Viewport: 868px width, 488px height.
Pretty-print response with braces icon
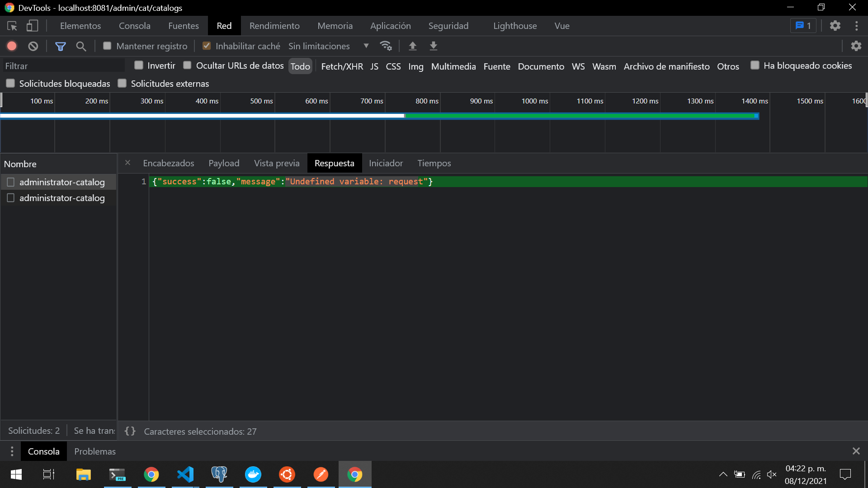[x=130, y=431]
